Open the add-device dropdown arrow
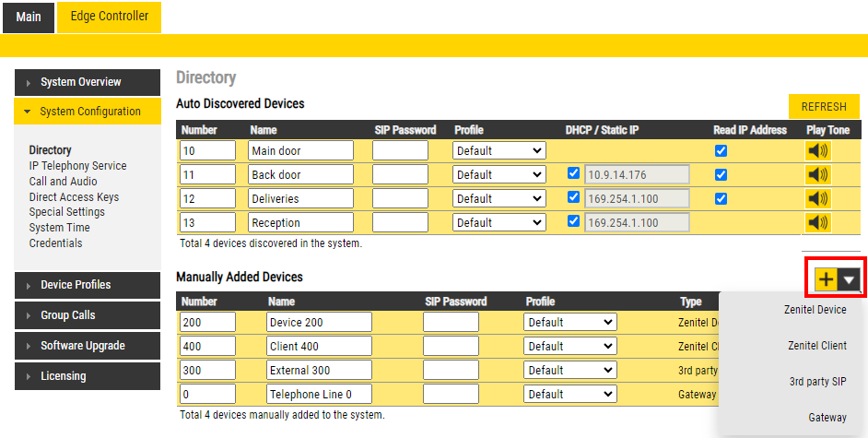 [850, 279]
